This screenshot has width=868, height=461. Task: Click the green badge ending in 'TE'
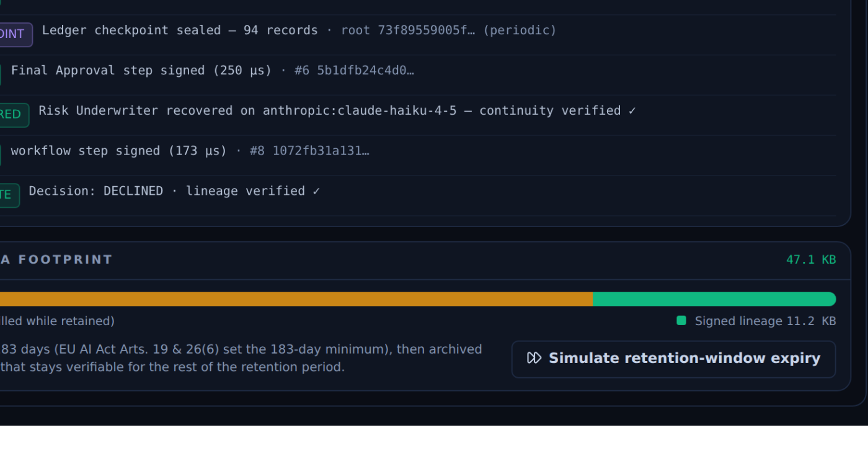pyautogui.click(x=9, y=195)
